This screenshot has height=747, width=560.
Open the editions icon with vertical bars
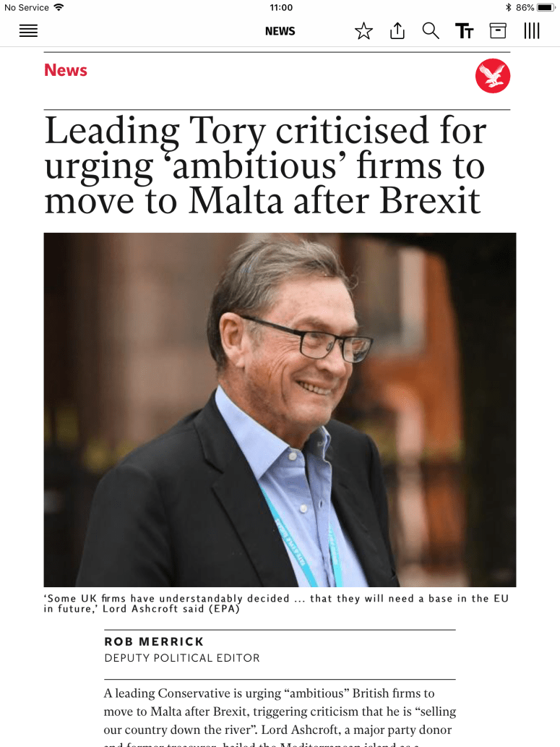532,31
